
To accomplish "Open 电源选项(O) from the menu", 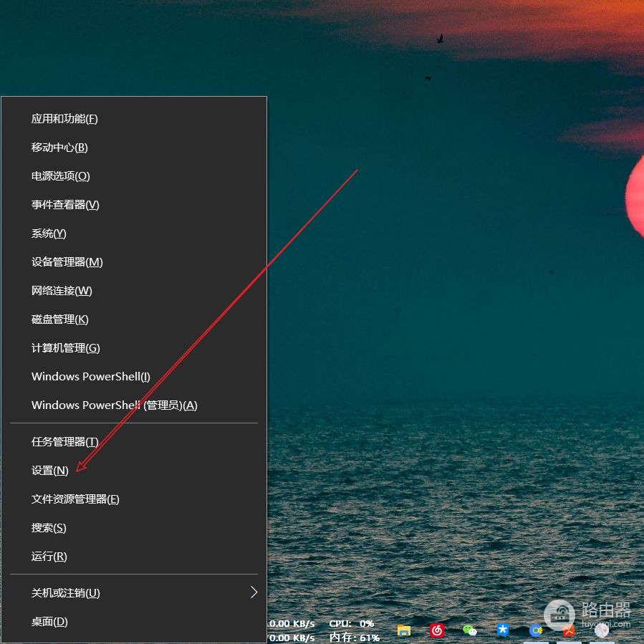I will pos(61,176).
